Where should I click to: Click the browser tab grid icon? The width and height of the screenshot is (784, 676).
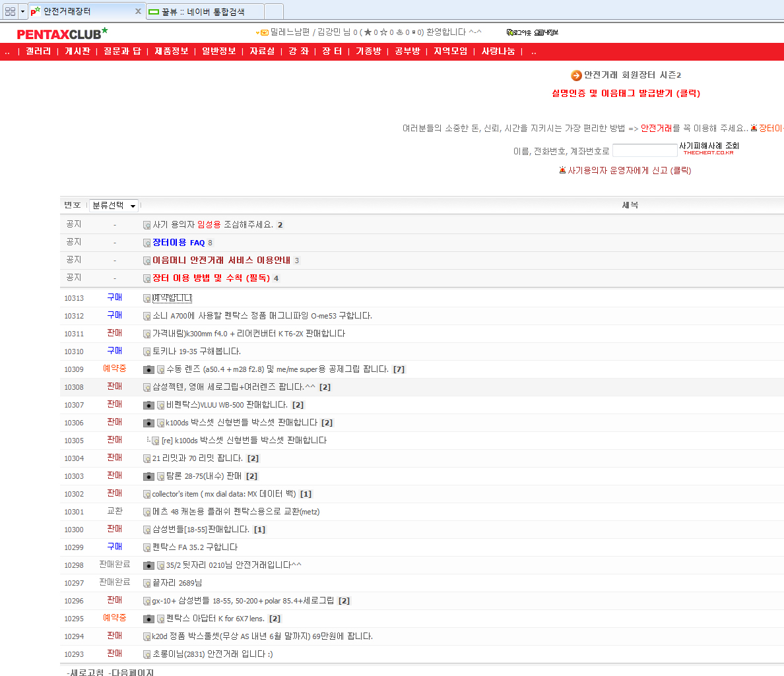[x=9, y=11]
